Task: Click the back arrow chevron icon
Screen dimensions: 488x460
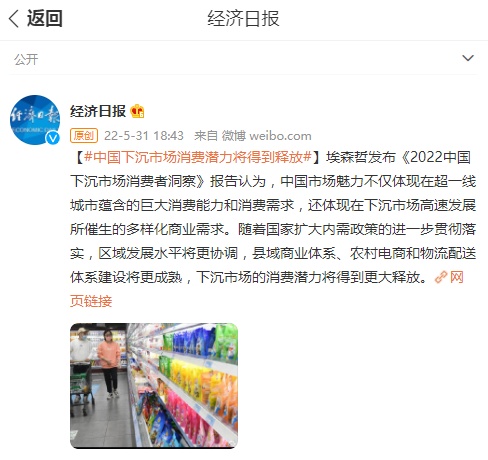Action: [14, 18]
